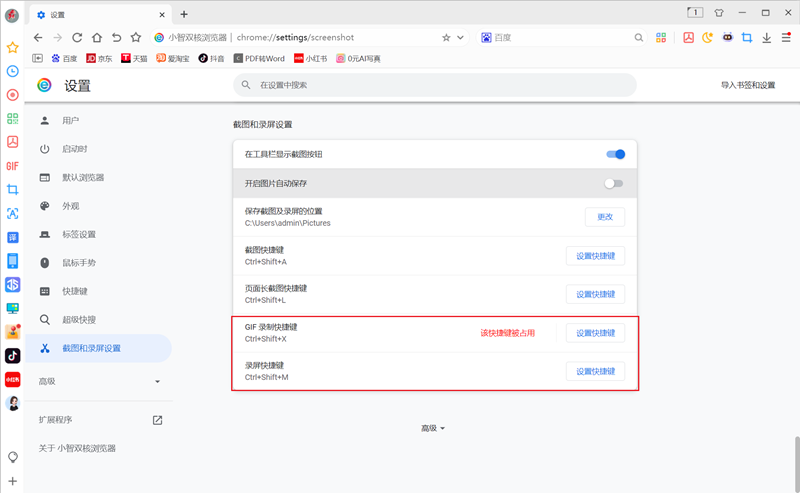This screenshot has height=493, width=800.
Task: Set shortcut for 截图快捷键
Action: click(595, 256)
